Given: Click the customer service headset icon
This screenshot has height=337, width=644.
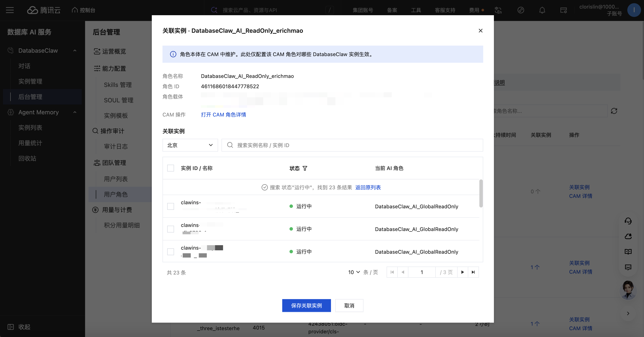Looking at the screenshot, I should pos(628,221).
